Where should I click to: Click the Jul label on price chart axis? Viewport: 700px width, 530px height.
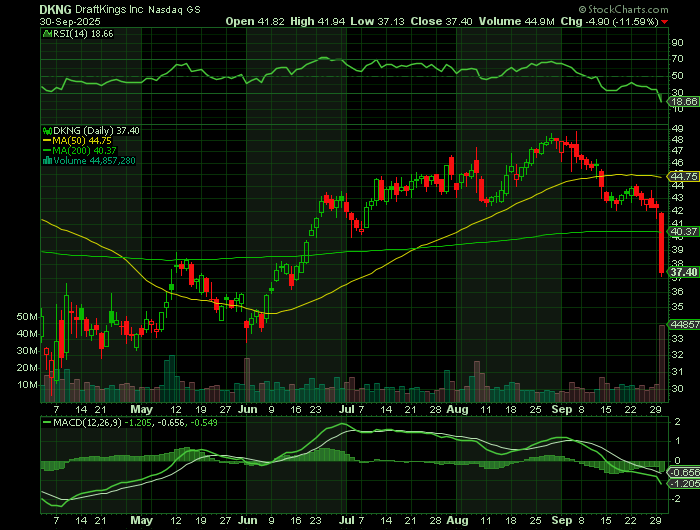(346, 409)
